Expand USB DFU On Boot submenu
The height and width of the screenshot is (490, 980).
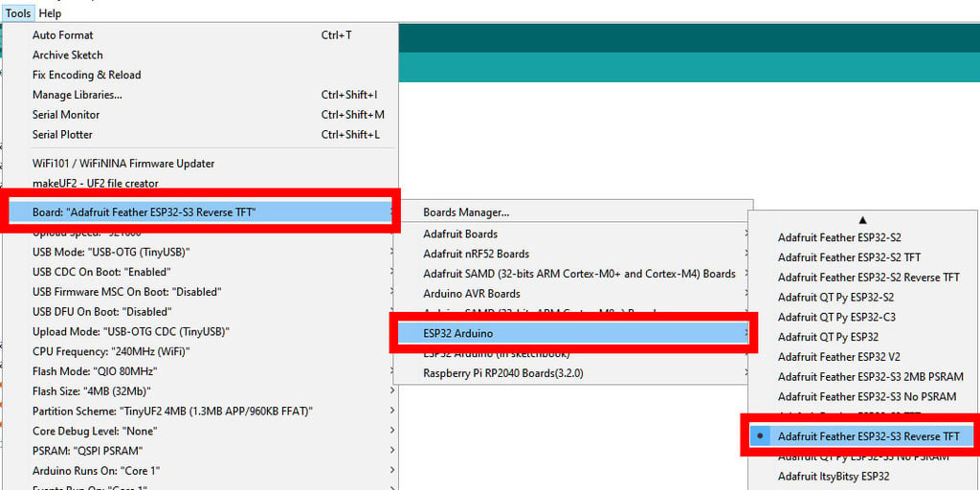200,311
